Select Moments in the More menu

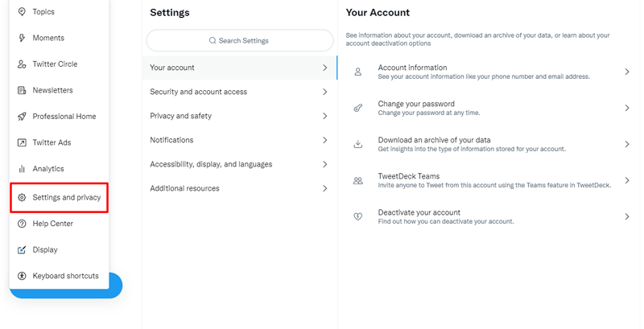(x=59, y=38)
